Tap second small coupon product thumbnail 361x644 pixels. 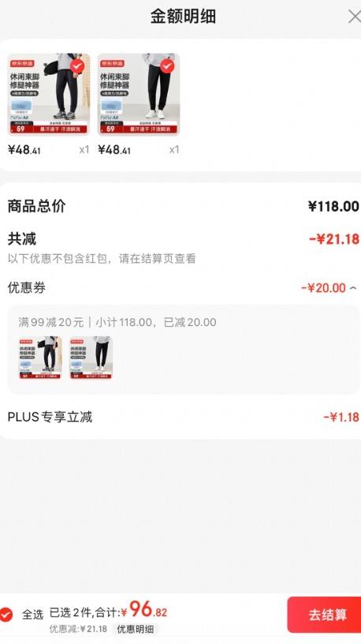[91, 358]
